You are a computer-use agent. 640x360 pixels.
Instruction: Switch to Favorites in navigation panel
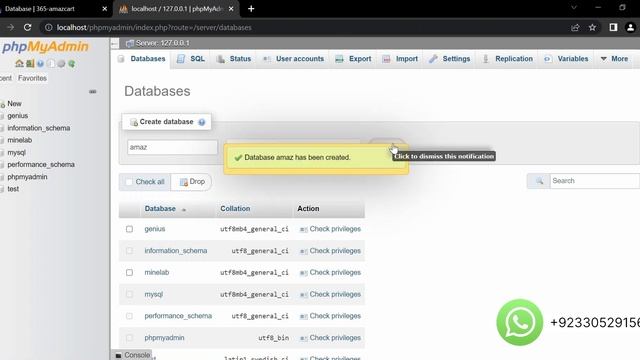[32, 78]
